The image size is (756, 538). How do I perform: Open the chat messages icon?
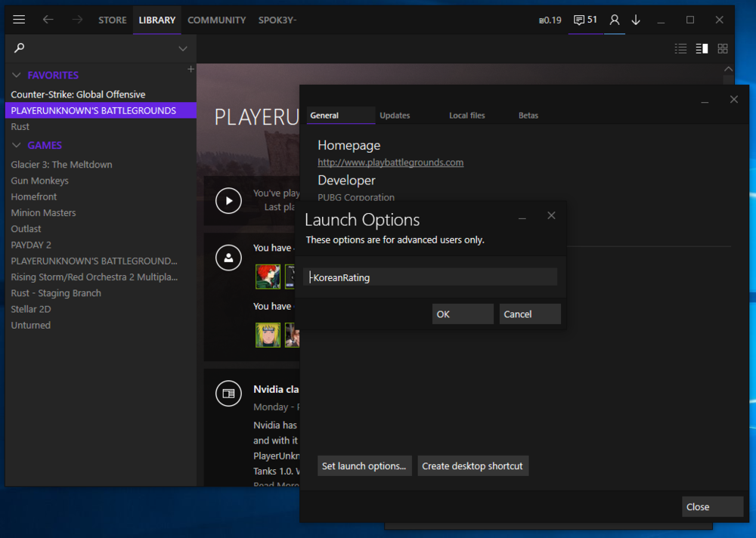580,20
